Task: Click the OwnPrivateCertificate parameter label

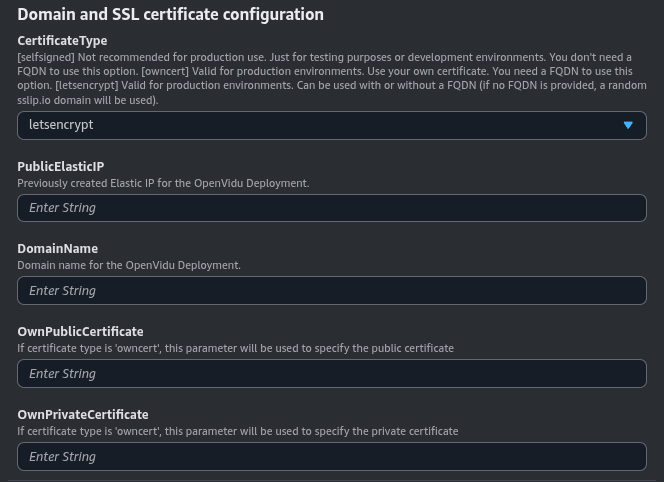Action: (x=82, y=415)
